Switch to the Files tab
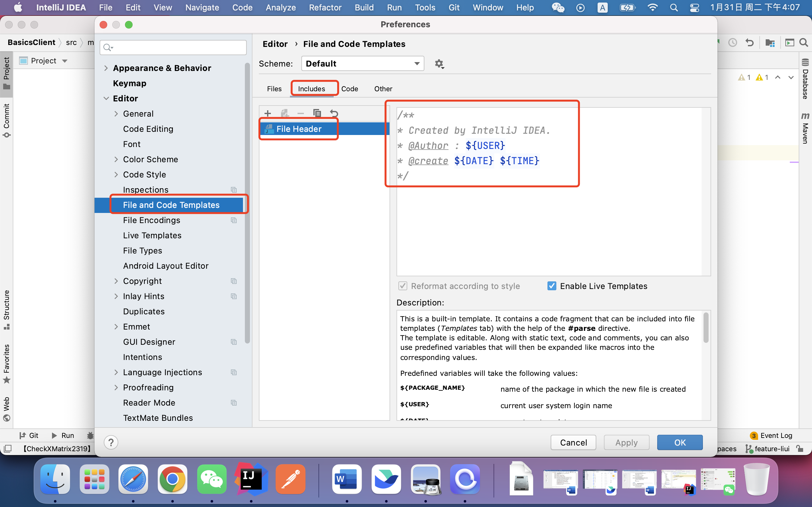The height and width of the screenshot is (507, 812). pos(274,89)
